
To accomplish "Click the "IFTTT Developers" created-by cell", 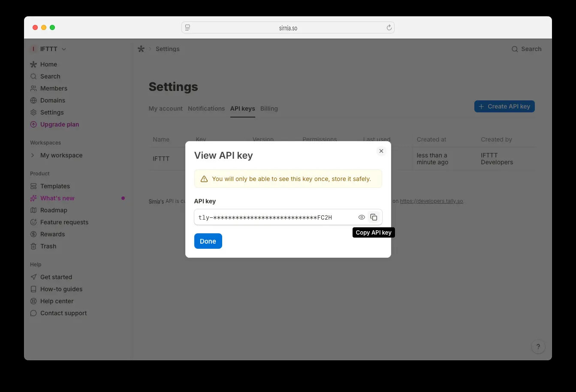I will click(497, 159).
